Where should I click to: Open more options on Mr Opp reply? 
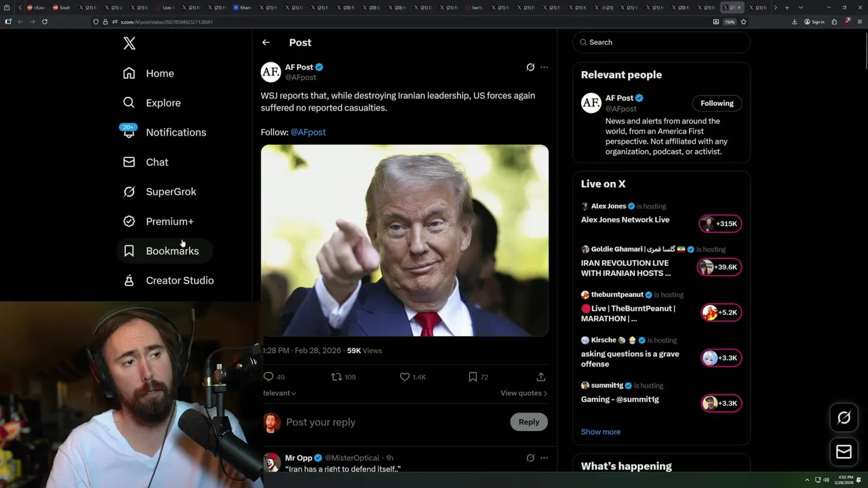pos(544,458)
